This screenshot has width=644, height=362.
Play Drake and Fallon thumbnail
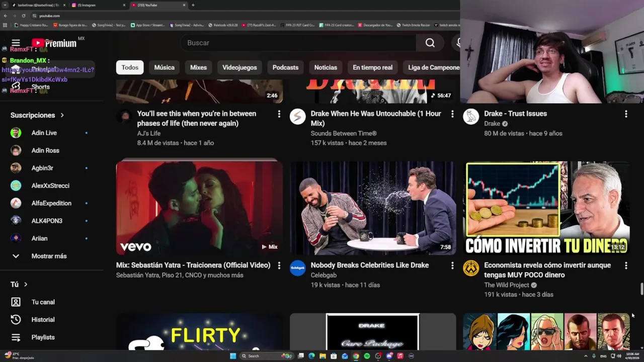373,208
